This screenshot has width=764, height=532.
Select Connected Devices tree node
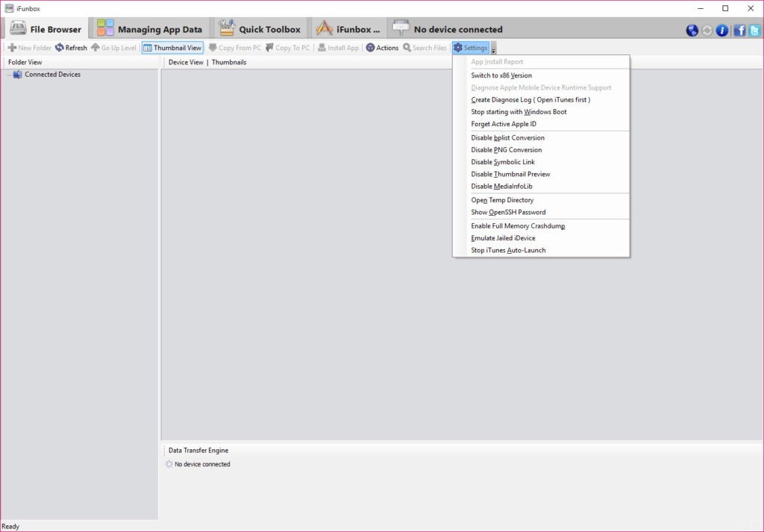(53, 75)
